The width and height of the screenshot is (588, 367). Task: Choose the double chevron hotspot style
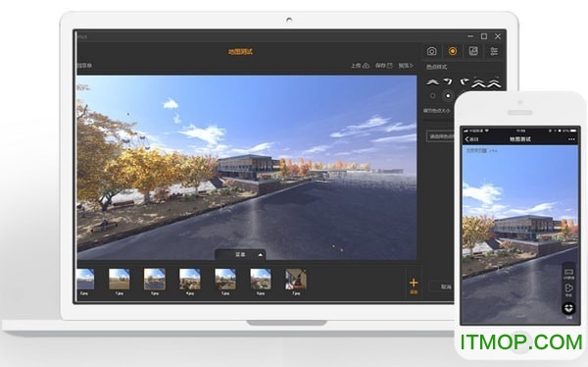(478, 82)
